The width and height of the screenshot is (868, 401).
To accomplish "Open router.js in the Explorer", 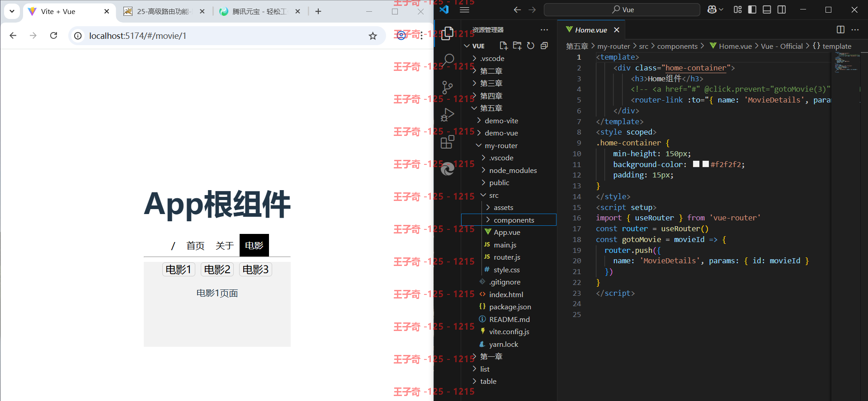I will (x=507, y=257).
